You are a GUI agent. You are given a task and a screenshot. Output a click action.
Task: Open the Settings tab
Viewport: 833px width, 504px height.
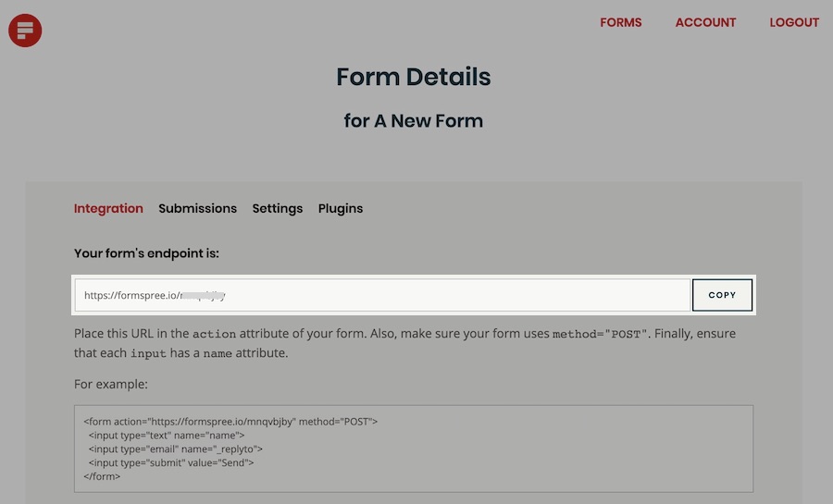pyautogui.click(x=278, y=208)
